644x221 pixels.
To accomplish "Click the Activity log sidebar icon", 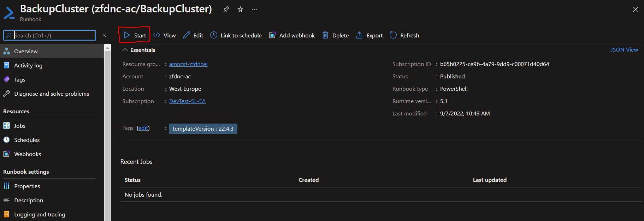I will [x=6, y=65].
